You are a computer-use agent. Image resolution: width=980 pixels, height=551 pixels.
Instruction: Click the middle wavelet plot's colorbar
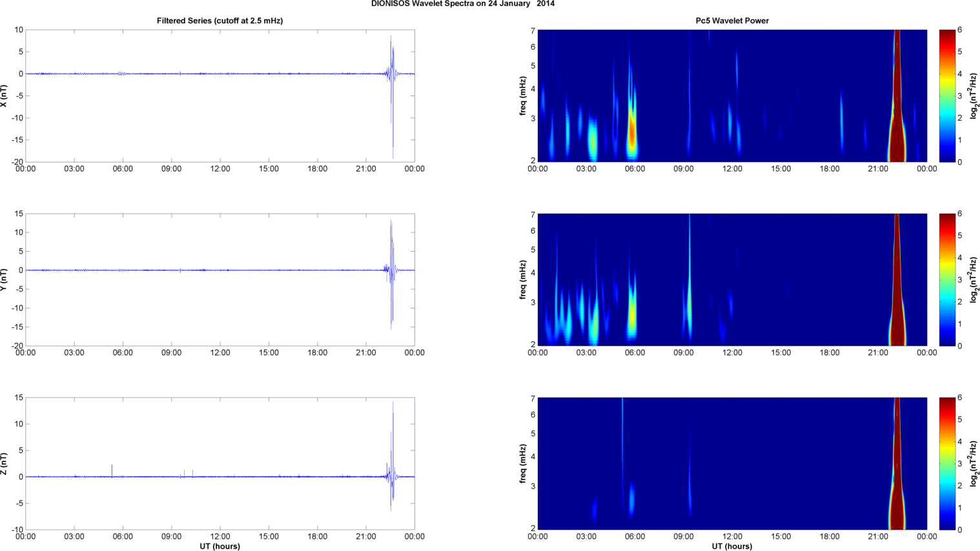[x=946, y=279]
